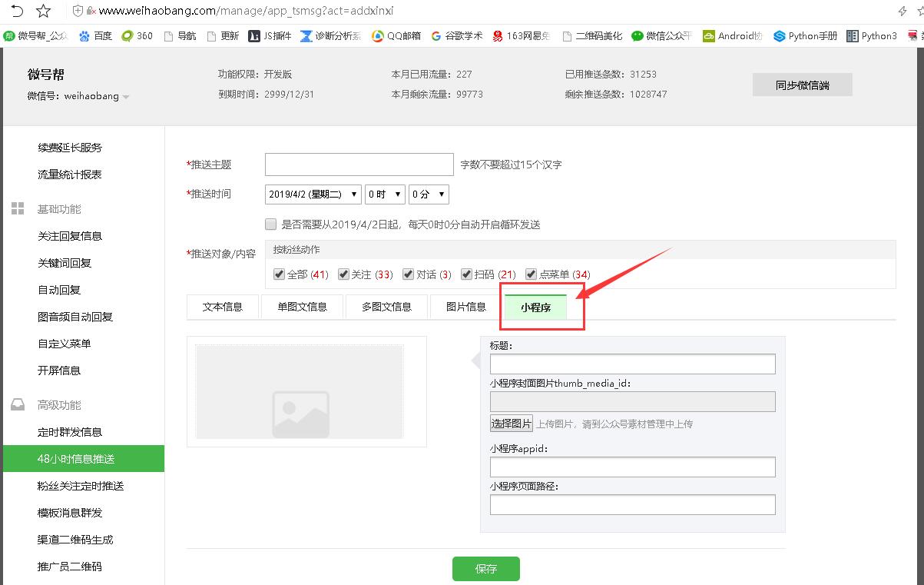
Task: Select the 小程序 tab
Action: tap(535, 307)
